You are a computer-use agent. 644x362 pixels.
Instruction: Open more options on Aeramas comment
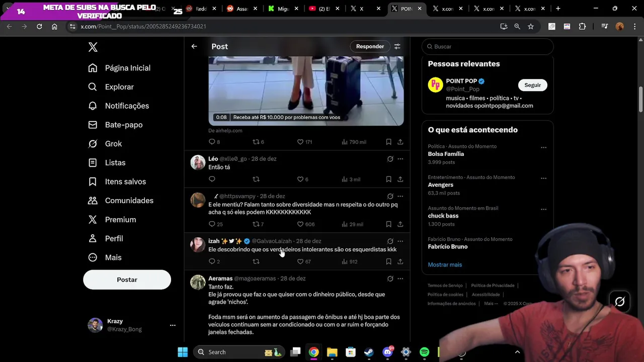point(400,279)
